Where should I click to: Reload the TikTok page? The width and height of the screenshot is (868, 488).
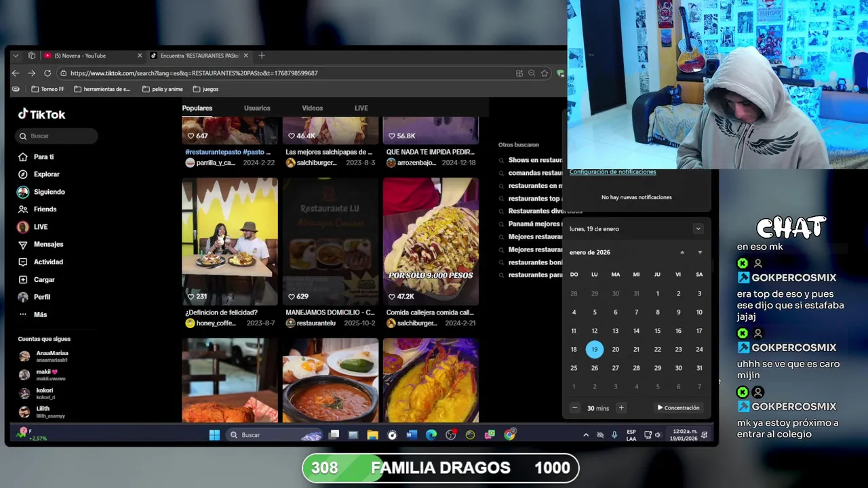point(47,73)
